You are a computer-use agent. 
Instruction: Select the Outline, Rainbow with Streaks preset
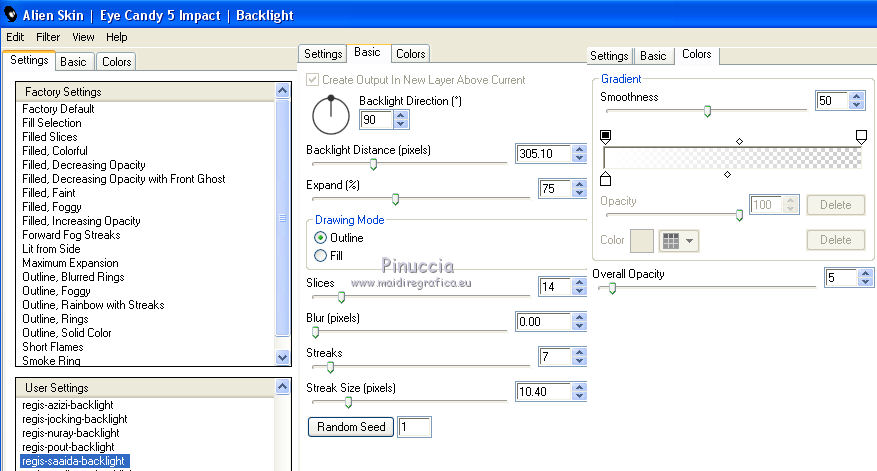coord(93,305)
